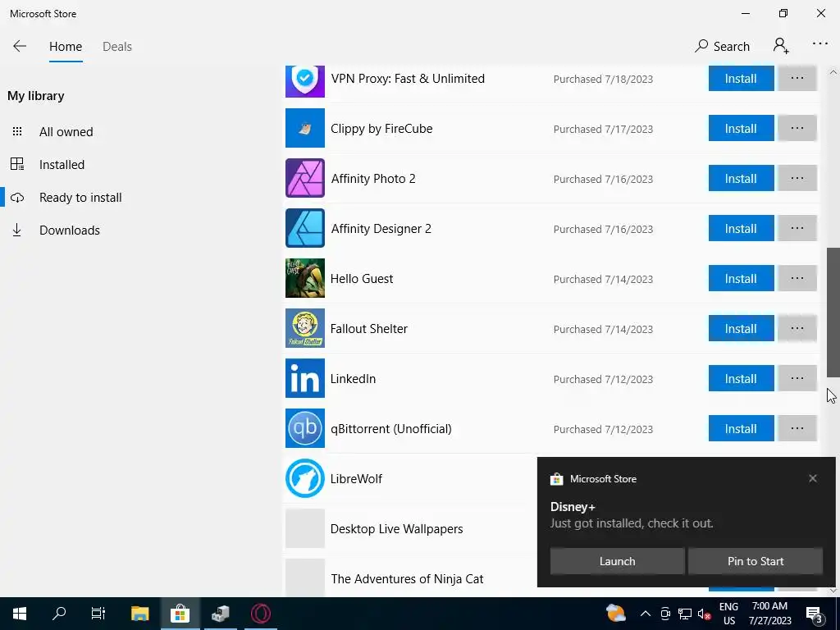Click the Desktop Live Wallpapers placeholder icon
The width and height of the screenshot is (840, 630).
[305, 528]
